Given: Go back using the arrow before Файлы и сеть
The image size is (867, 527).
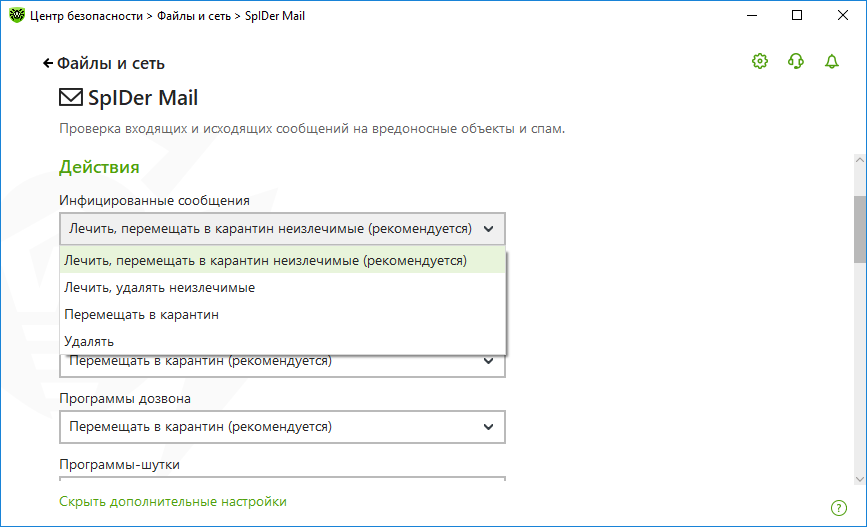Looking at the screenshot, I should [x=48, y=64].
